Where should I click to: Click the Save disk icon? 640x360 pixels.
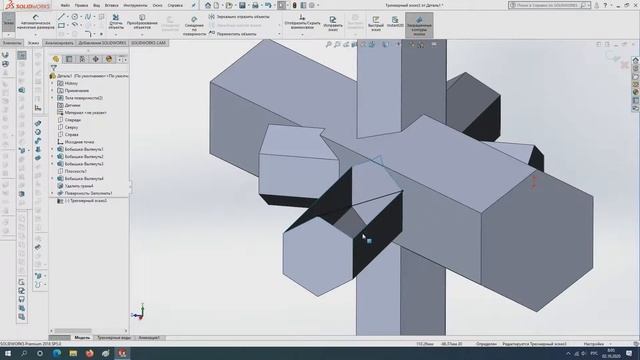(x=242, y=5)
